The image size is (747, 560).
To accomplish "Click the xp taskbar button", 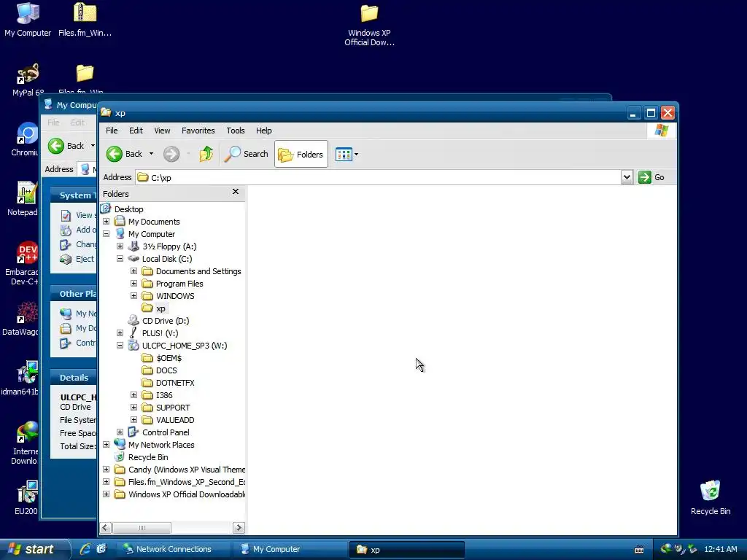I will tap(406, 550).
